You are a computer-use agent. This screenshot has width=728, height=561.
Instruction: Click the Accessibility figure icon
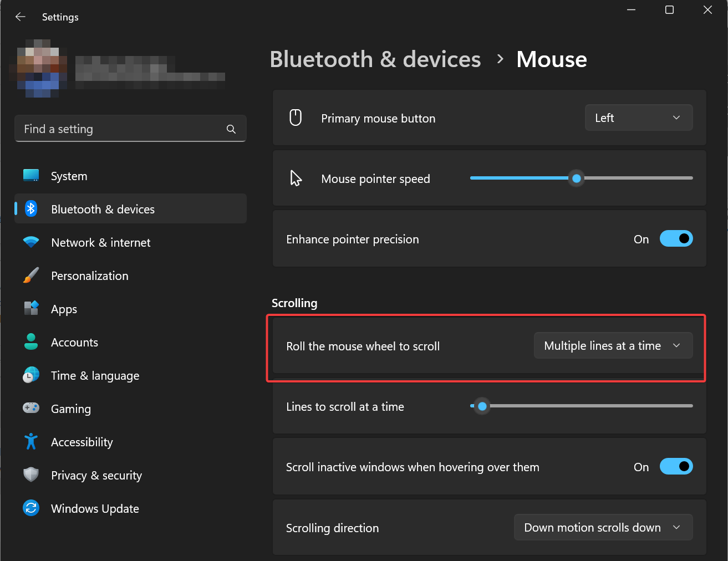(x=31, y=442)
